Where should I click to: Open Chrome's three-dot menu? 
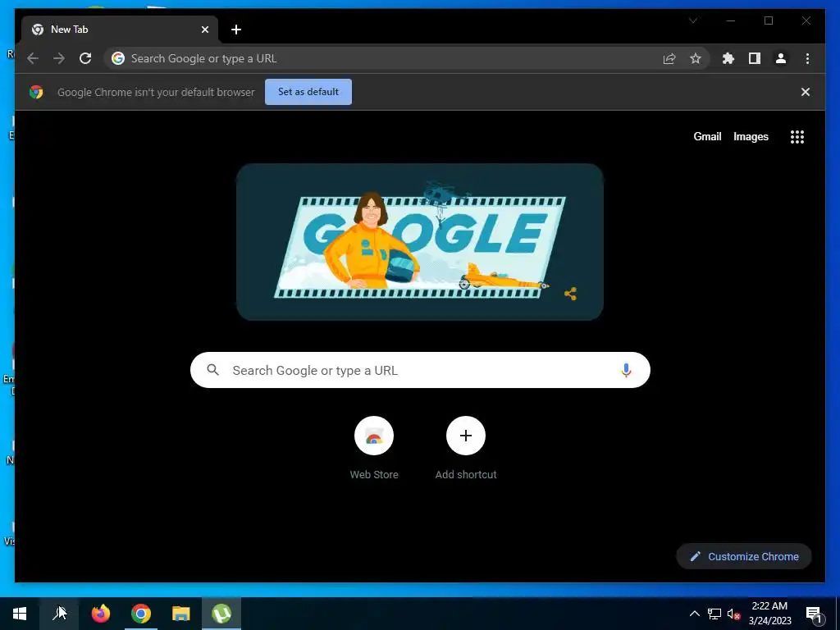pos(807,58)
